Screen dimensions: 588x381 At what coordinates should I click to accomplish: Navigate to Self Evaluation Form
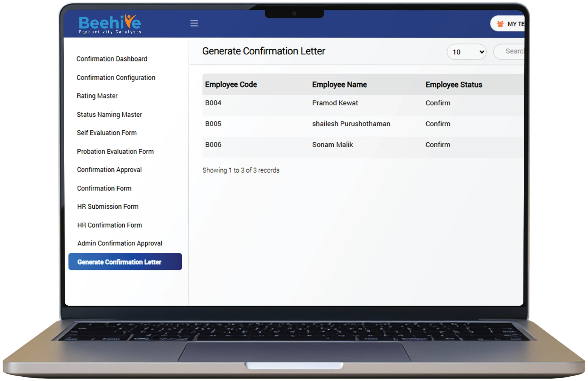pyautogui.click(x=107, y=133)
